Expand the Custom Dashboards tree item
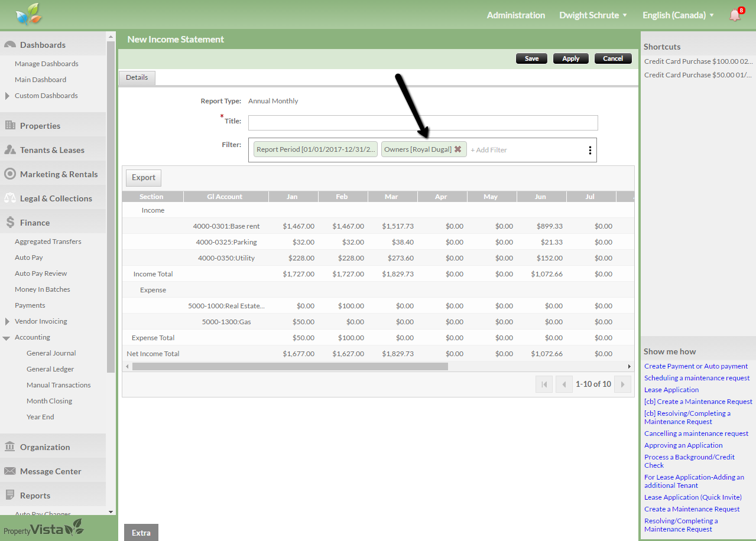The image size is (756, 541). click(7, 96)
